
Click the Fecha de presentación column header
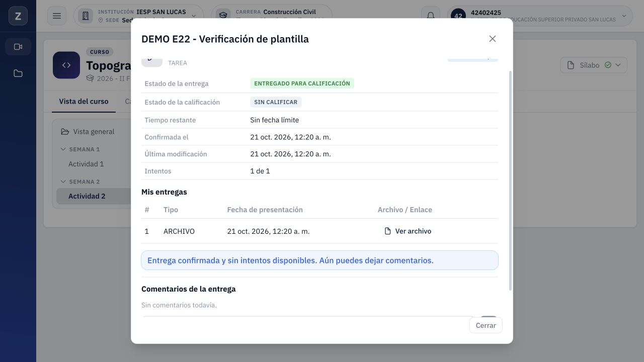pos(265,210)
